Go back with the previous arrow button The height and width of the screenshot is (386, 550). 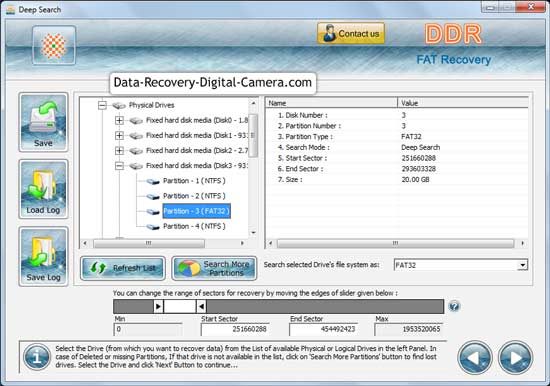[475, 358]
